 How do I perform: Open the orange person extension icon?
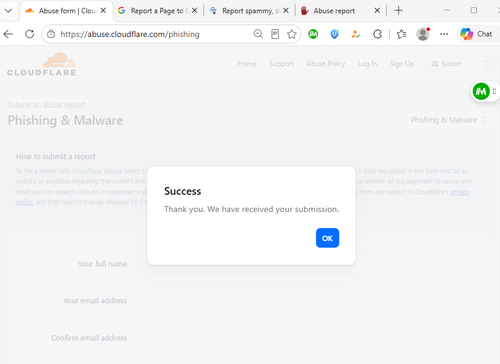[x=356, y=34]
